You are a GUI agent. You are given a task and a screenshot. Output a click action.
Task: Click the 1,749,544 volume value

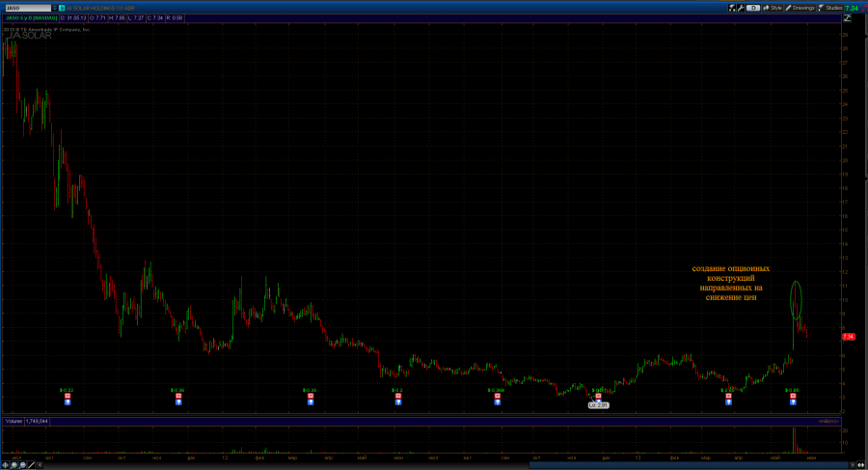click(x=37, y=421)
